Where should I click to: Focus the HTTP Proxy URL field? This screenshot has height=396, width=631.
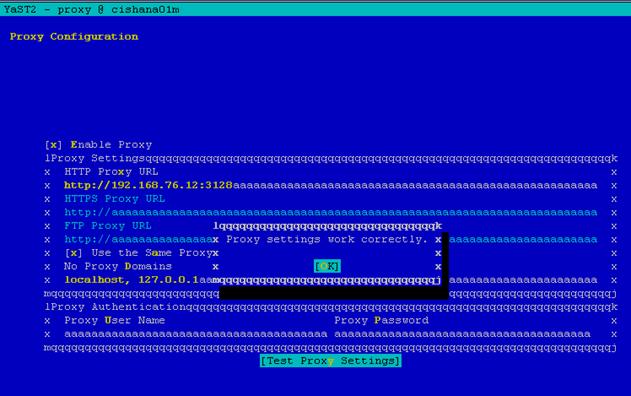pyautogui.click(x=330, y=186)
